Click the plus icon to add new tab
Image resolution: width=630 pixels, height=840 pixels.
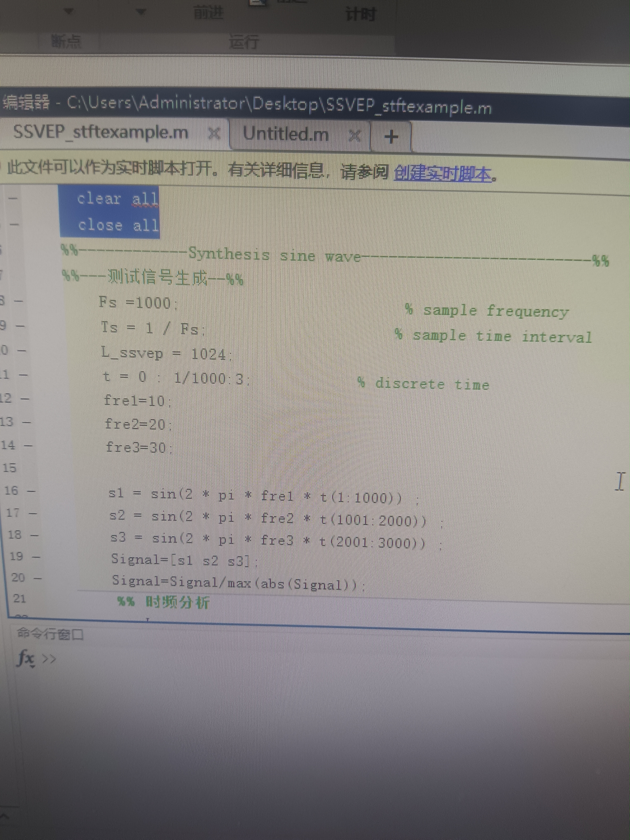(x=391, y=136)
